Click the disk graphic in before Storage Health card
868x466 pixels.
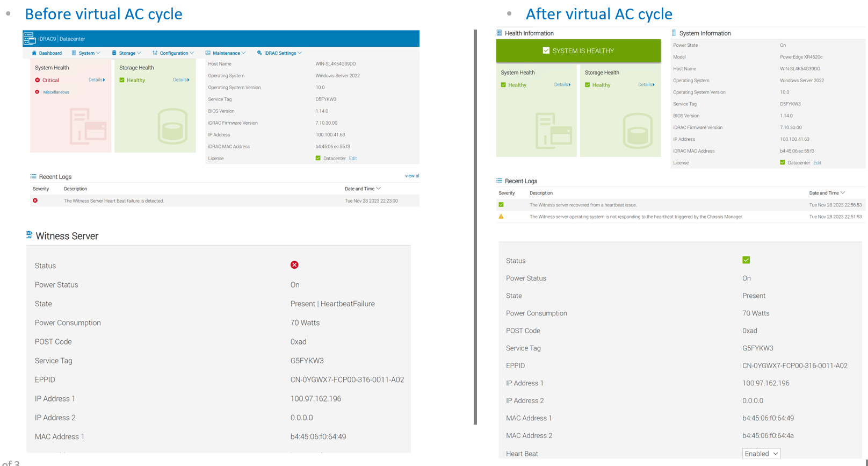pyautogui.click(x=172, y=126)
